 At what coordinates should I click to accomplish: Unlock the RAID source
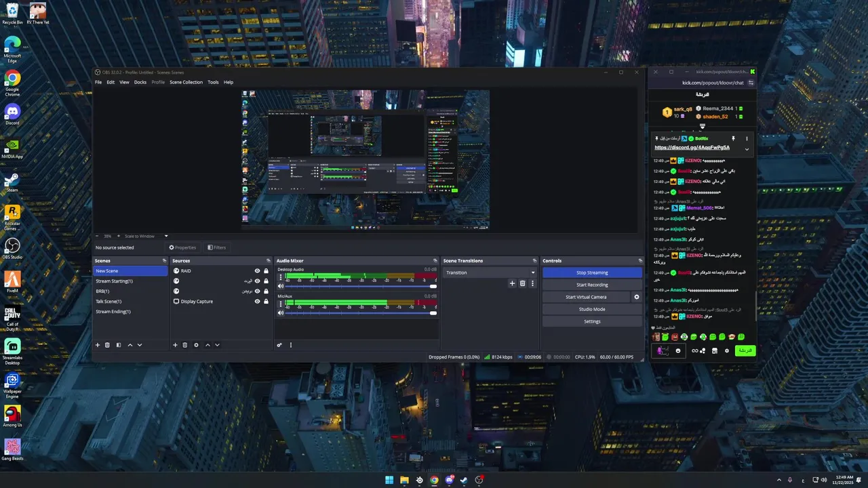[266, 271]
